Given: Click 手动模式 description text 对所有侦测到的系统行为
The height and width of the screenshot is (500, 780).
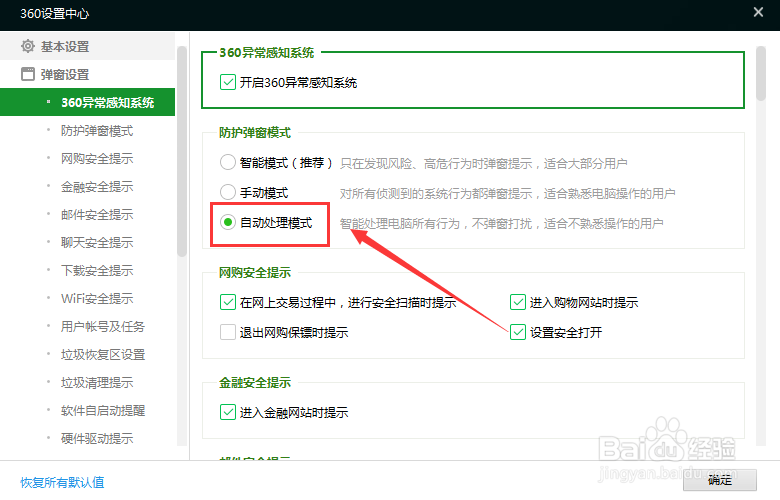Looking at the screenshot, I should 507,193.
